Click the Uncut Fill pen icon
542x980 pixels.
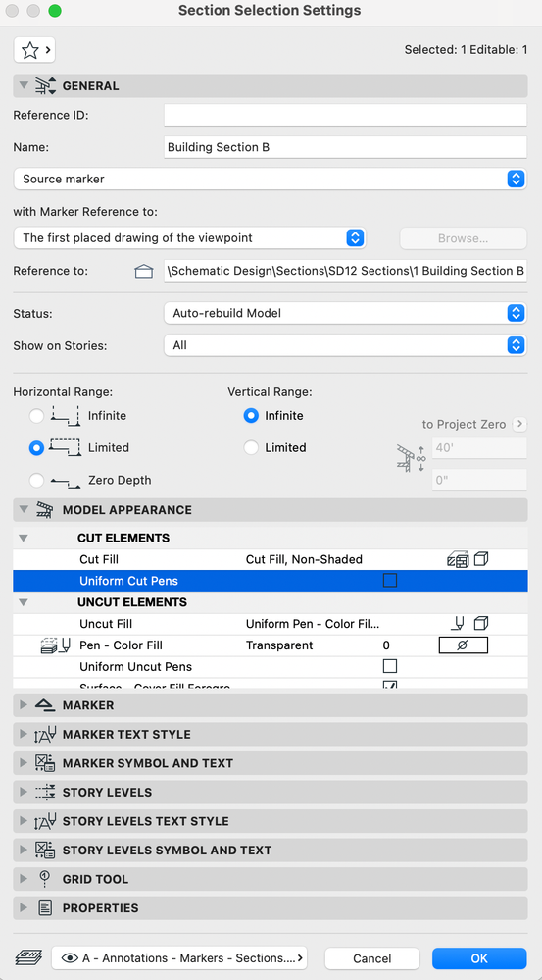[458, 624]
